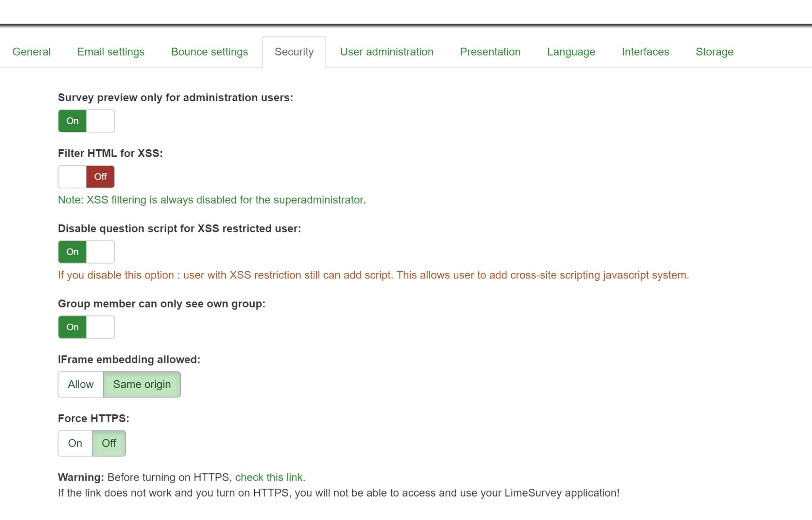Click the 'check this link' HTTPS link
Viewport: 812px width, 520px height.
(270, 477)
